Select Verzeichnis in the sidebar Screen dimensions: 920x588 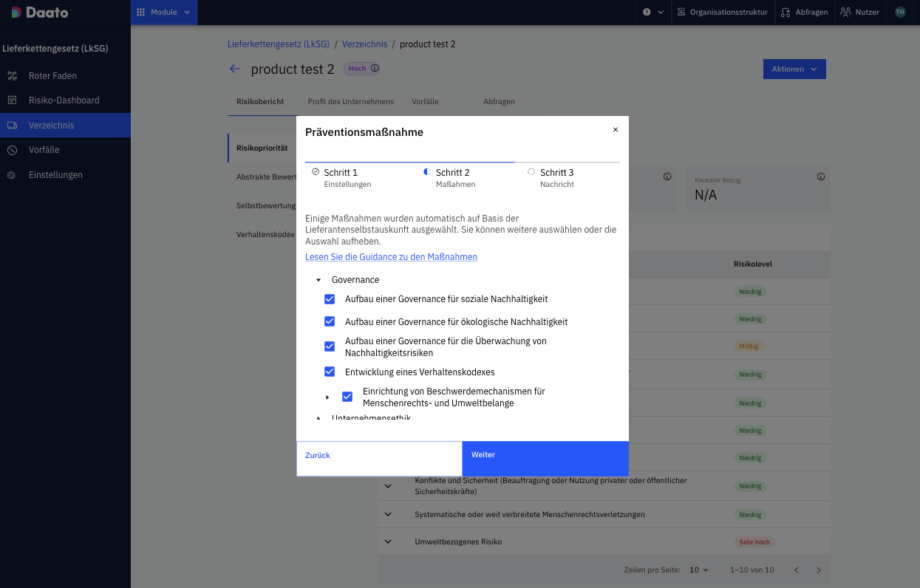pyautogui.click(x=65, y=126)
